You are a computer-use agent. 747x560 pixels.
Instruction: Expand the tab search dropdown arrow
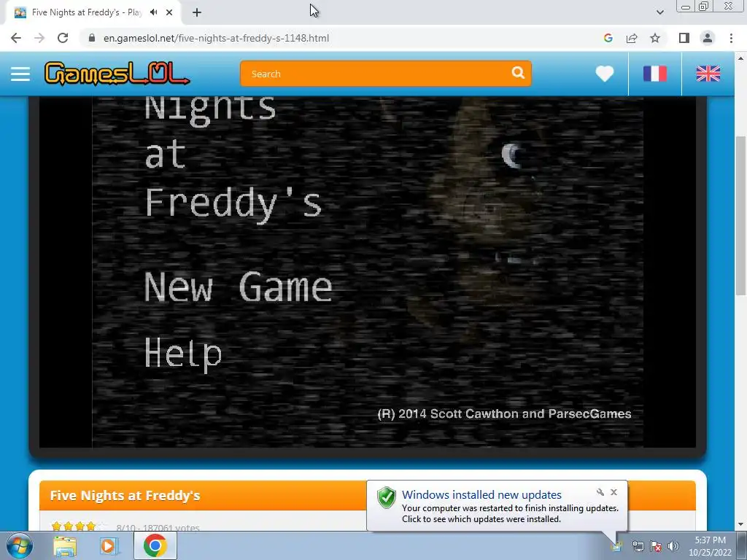coord(659,12)
